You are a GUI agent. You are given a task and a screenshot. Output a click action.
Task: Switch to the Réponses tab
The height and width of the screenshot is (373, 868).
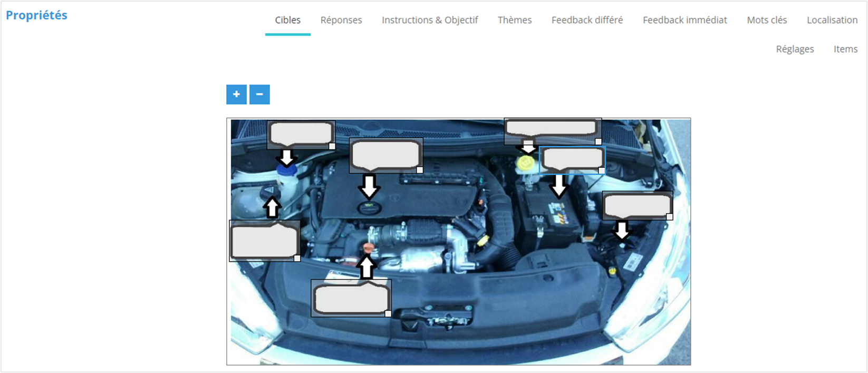click(x=341, y=20)
